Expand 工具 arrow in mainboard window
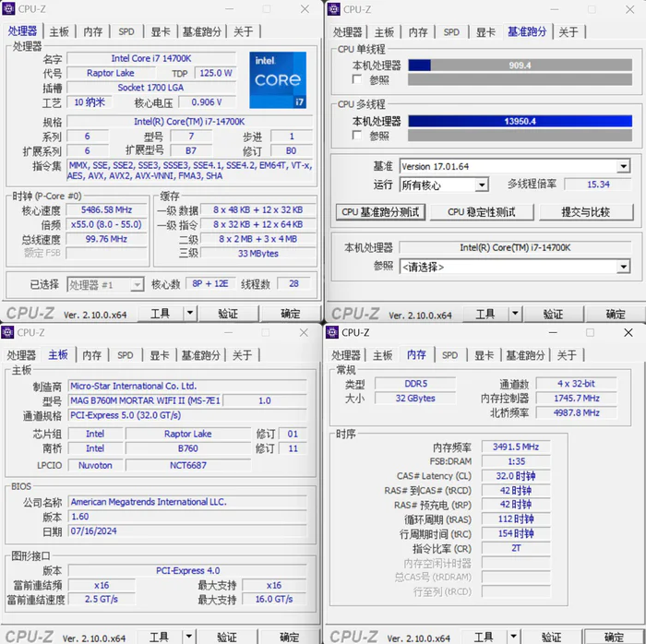The width and height of the screenshot is (646, 644). click(x=188, y=637)
